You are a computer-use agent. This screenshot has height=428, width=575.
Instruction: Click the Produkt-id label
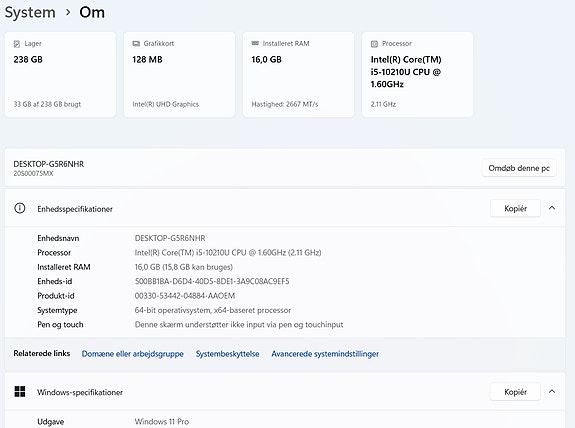(x=56, y=296)
